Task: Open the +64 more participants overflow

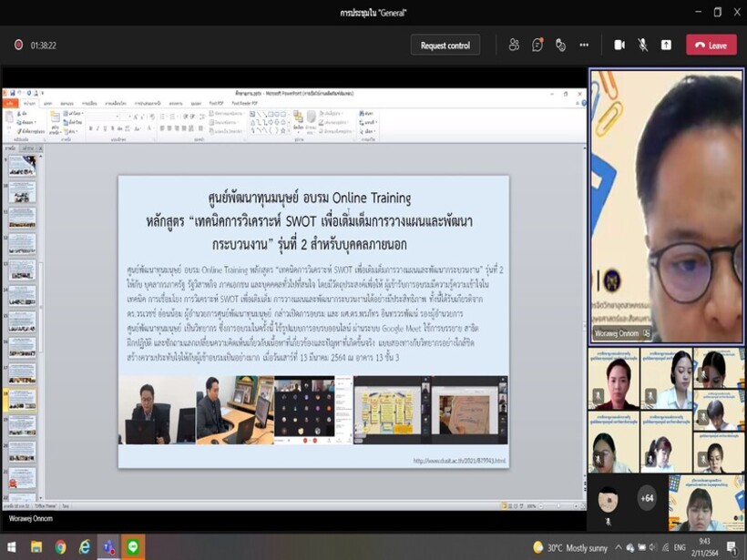Action: 647,499
